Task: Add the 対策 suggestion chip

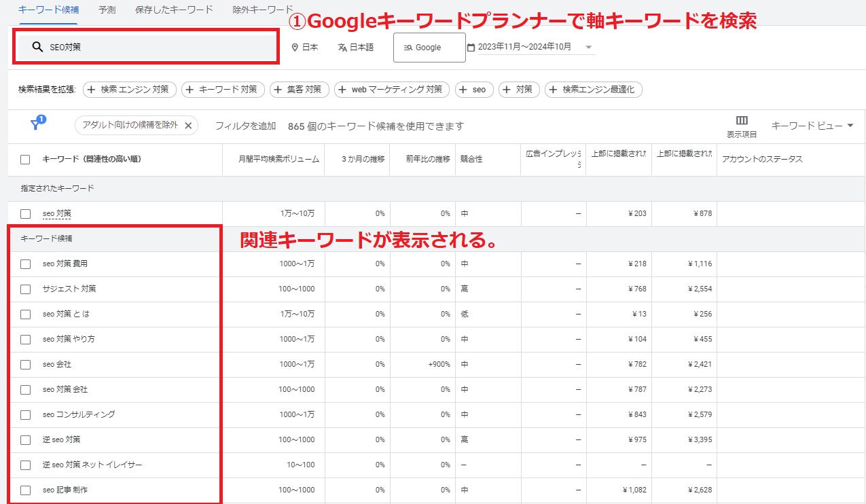Action: 520,90
